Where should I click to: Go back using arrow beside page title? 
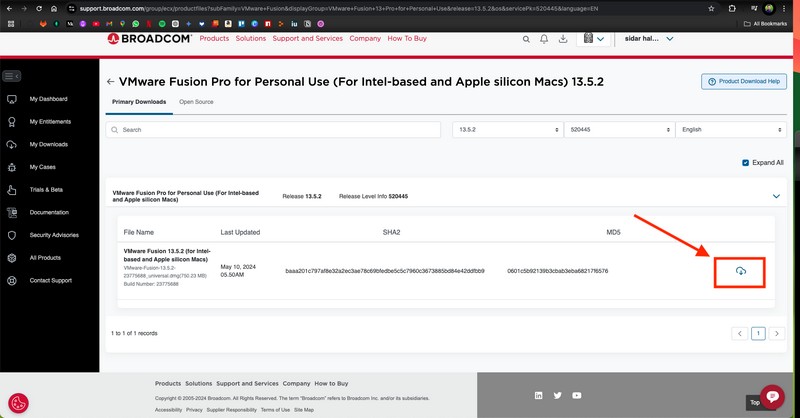(x=110, y=82)
